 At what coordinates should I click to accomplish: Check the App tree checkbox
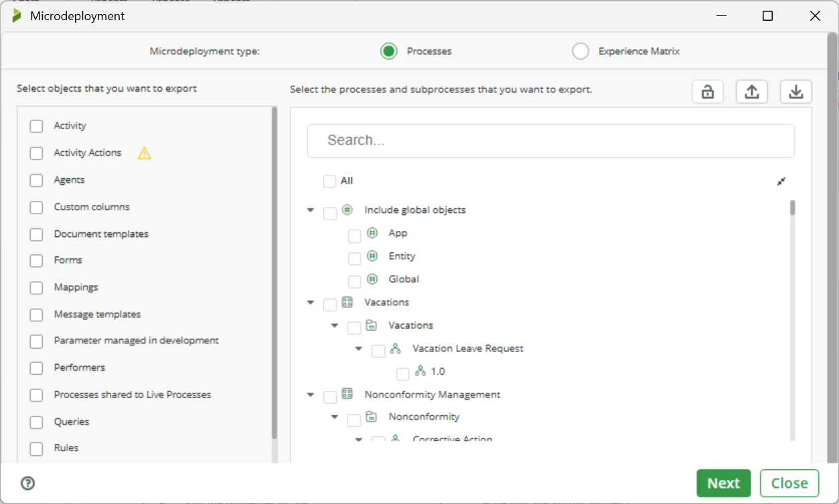[x=355, y=236]
